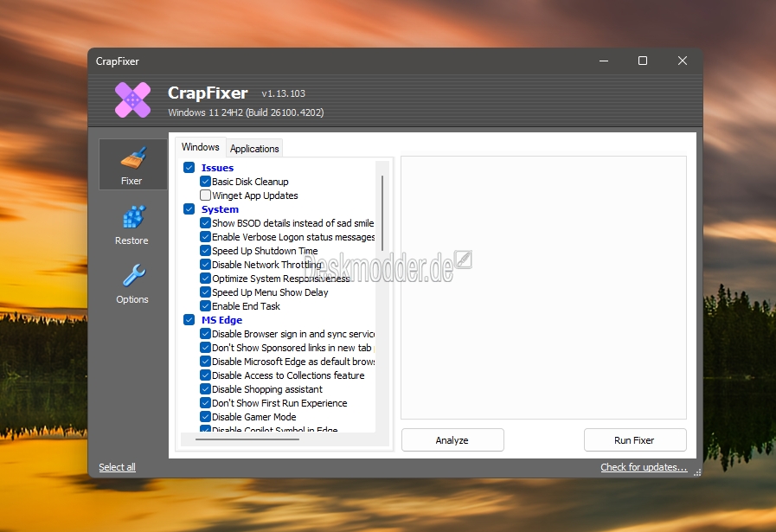The width and height of the screenshot is (776, 532).
Task: Enable Winget App Updates checkbox
Action: point(205,195)
